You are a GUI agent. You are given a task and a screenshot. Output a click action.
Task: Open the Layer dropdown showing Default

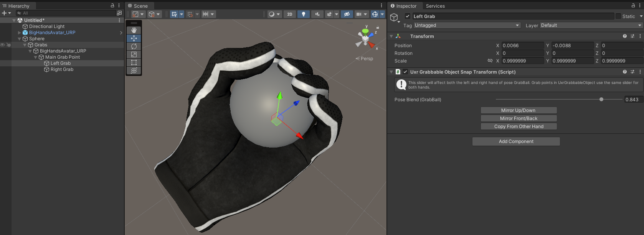[591, 25]
